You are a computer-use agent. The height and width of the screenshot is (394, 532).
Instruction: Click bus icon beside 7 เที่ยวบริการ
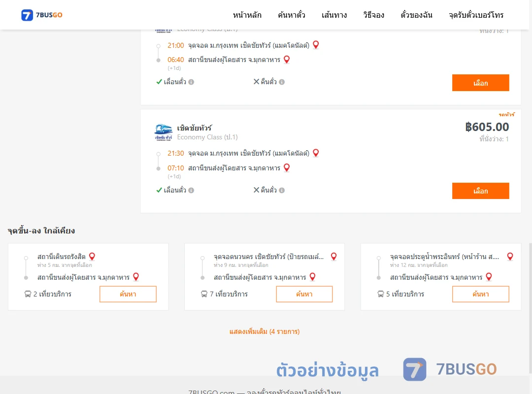[x=204, y=294]
